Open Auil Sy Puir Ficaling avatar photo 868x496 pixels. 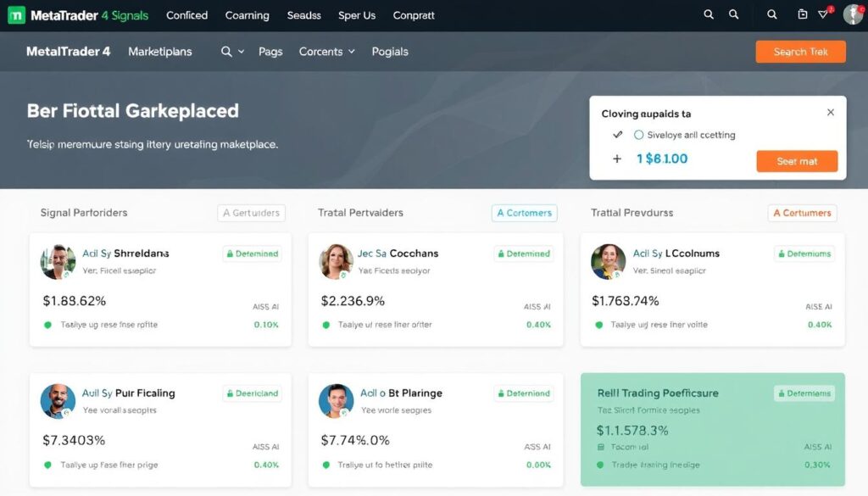click(58, 401)
